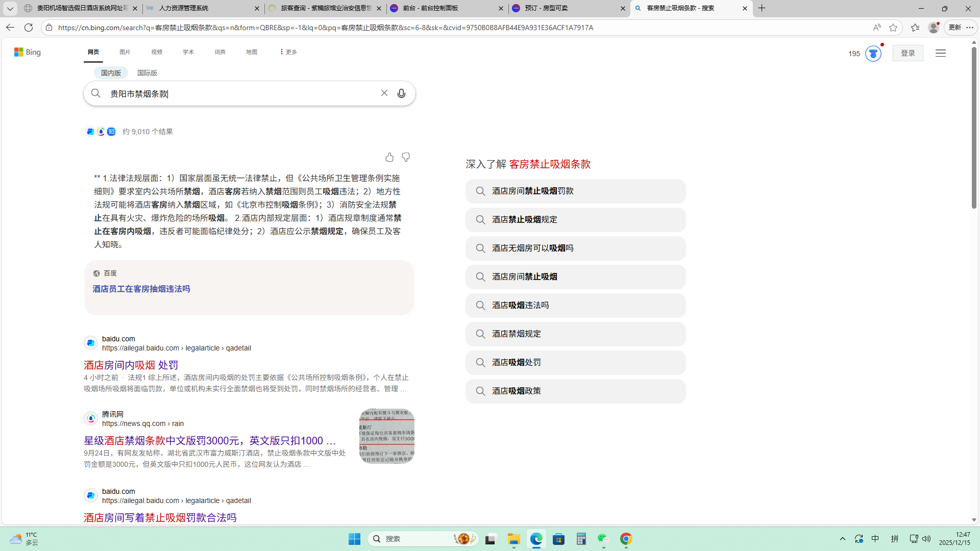Open the Bing Rewards medal icon

click(x=873, y=53)
